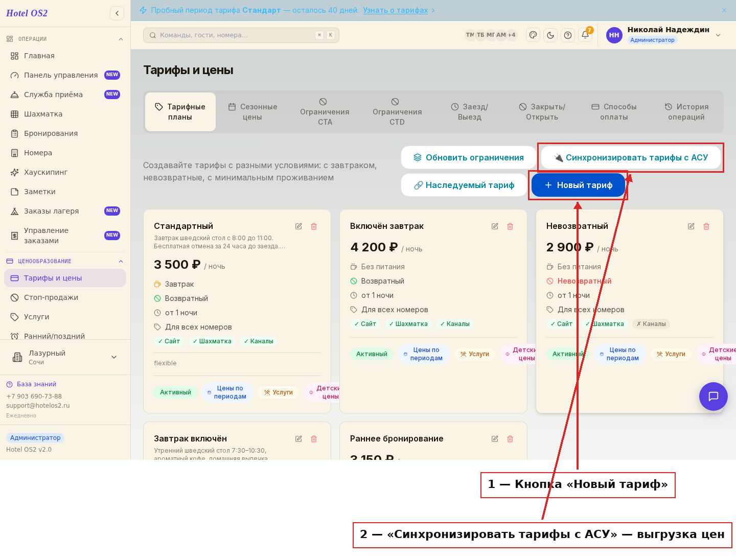Go to Главная in sidebar

pos(65,56)
